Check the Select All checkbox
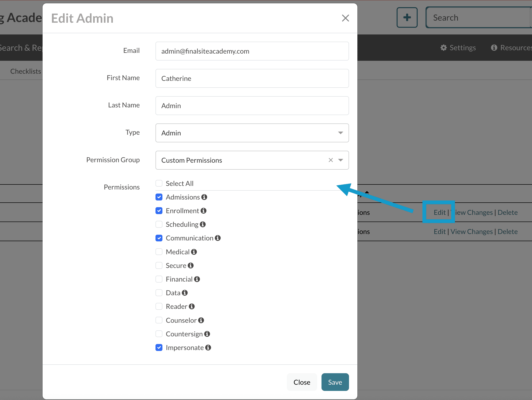Viewport: 532px width, 400px height. [x=159, y=183]
